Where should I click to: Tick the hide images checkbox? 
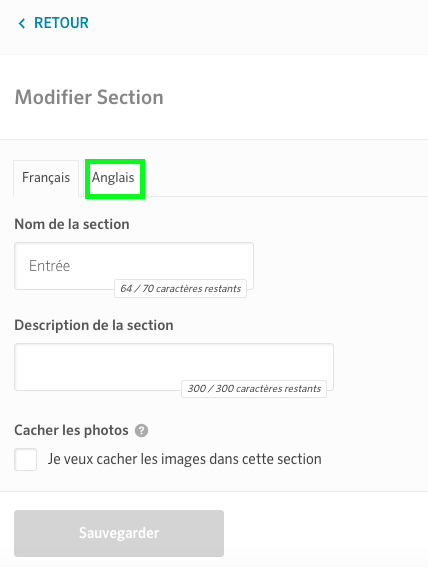tap(25, 459)
